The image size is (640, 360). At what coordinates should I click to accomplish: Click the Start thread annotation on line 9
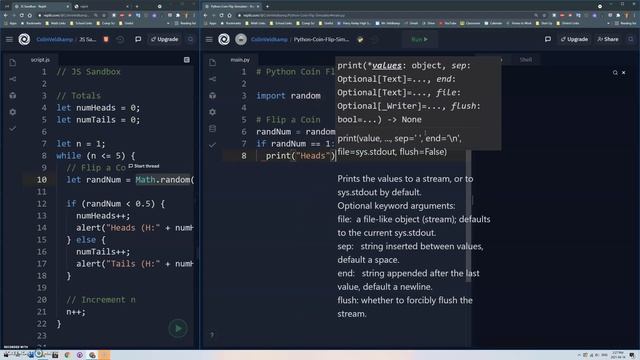(x=144, y=166)
